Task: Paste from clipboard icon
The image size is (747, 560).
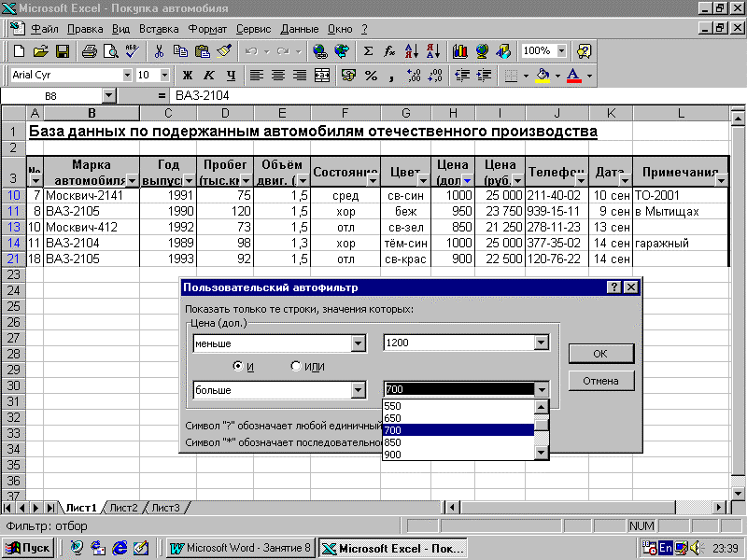Action: click(x=203, y=51)
